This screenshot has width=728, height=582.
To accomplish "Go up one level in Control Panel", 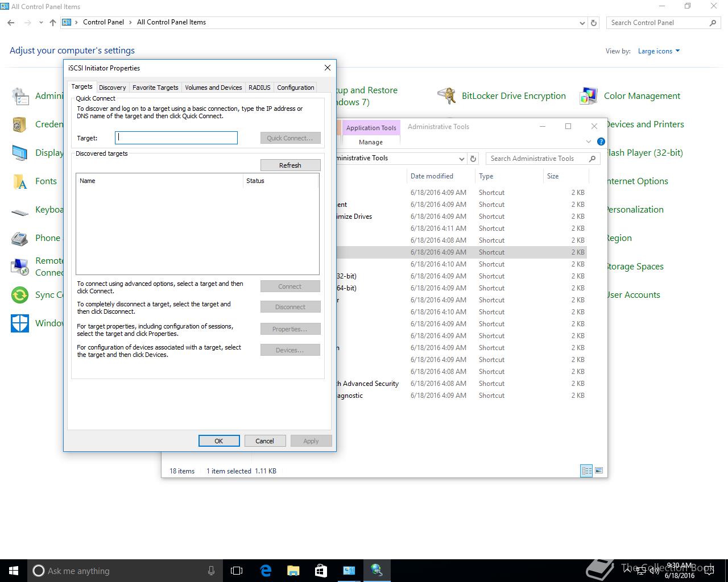I will click(x=53, y=23).
